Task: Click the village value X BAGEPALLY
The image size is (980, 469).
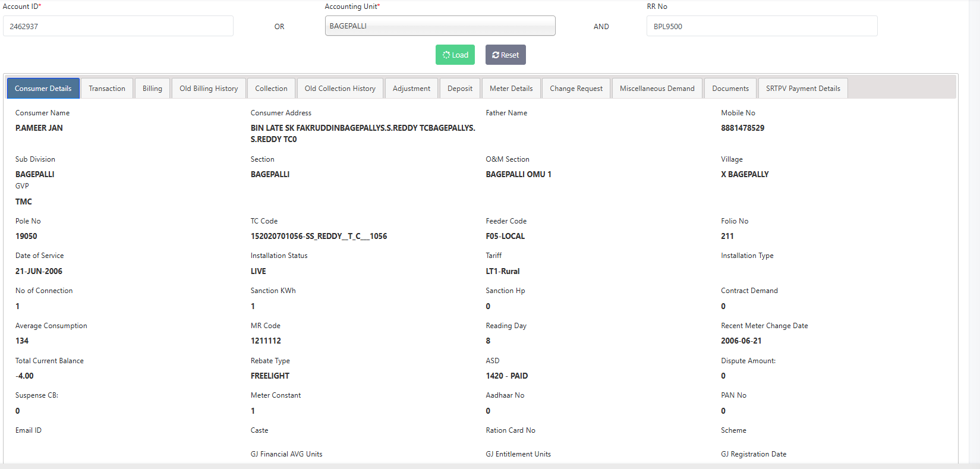Action: [x=745, y=174]
